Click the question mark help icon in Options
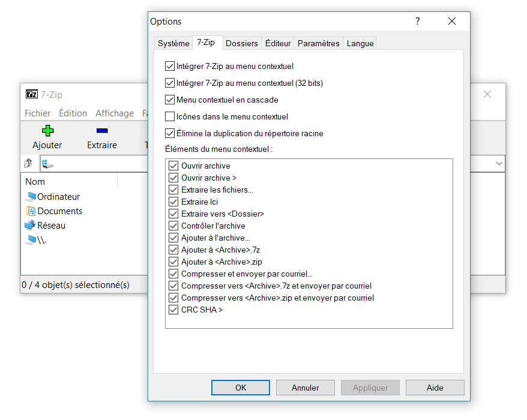Viewport: 527px width, 420px height. [x=417, y=21]
